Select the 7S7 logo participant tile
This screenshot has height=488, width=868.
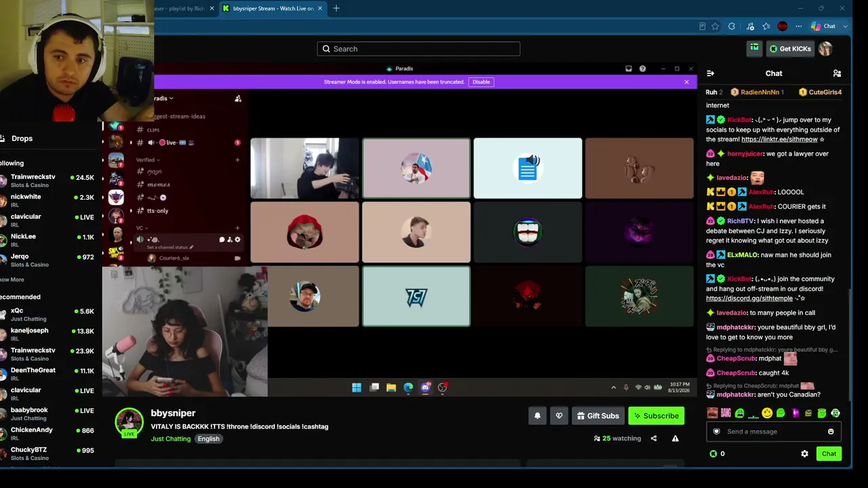tap(416, 296)
